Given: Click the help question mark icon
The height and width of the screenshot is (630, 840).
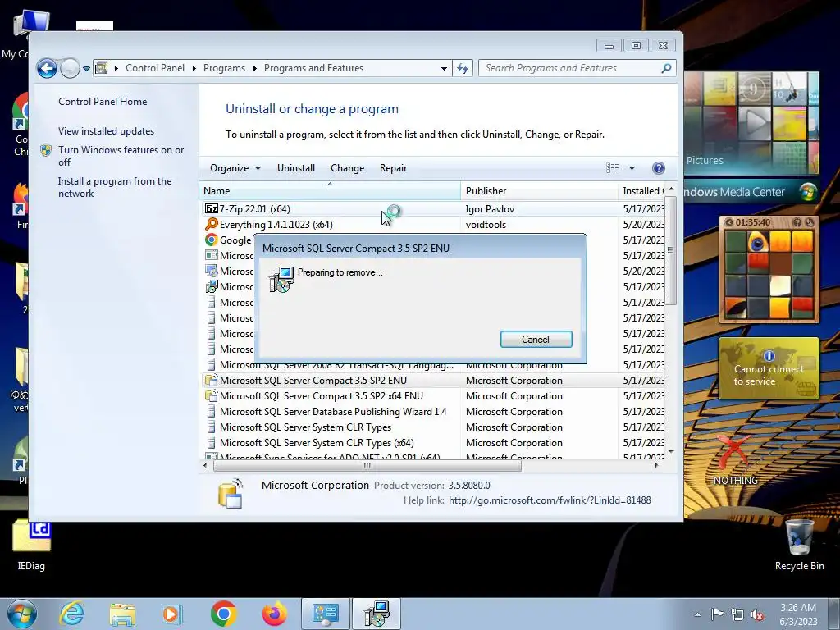Looking at the screenshot, I should pyautogui.click(x=659, y=168).
